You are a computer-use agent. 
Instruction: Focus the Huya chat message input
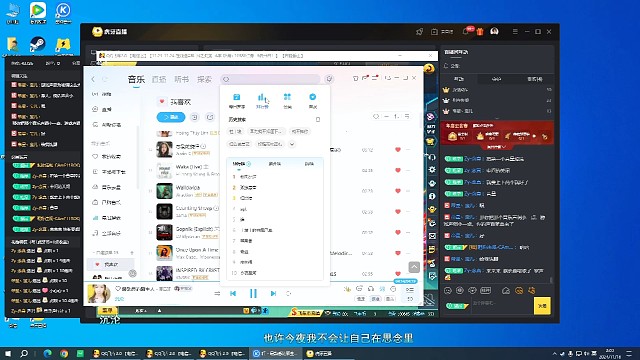click(x=501, y=305)
